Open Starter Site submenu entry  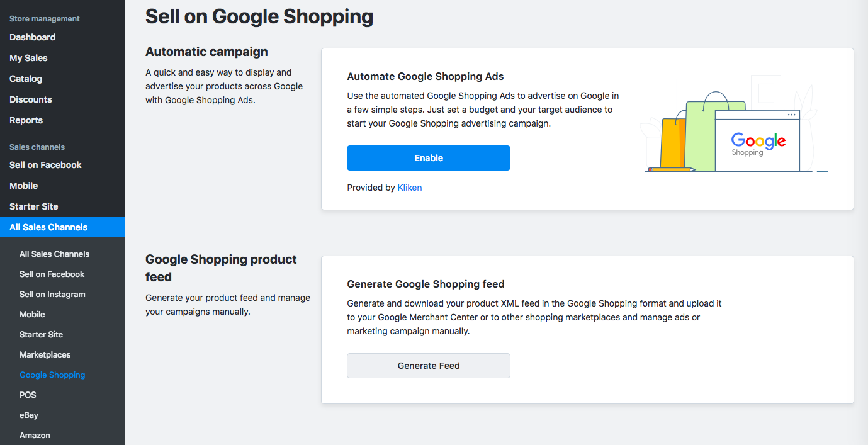tap(42, 334)
